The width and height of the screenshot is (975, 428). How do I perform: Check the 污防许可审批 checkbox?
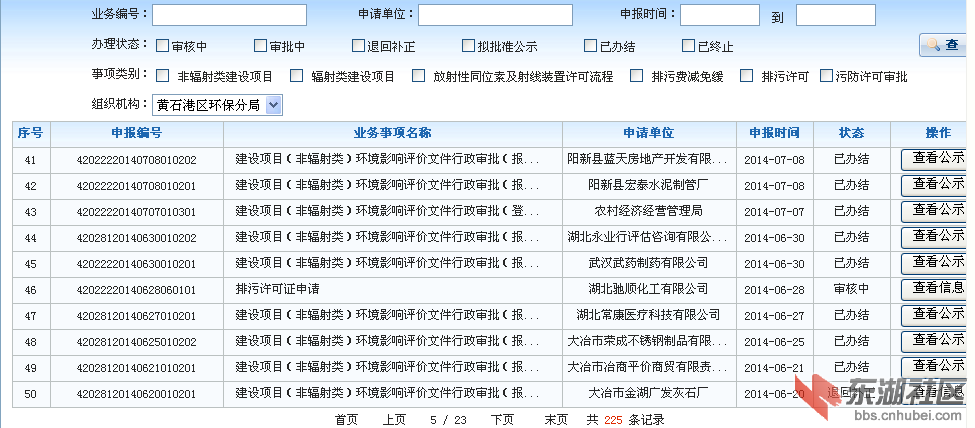[826, 76]
